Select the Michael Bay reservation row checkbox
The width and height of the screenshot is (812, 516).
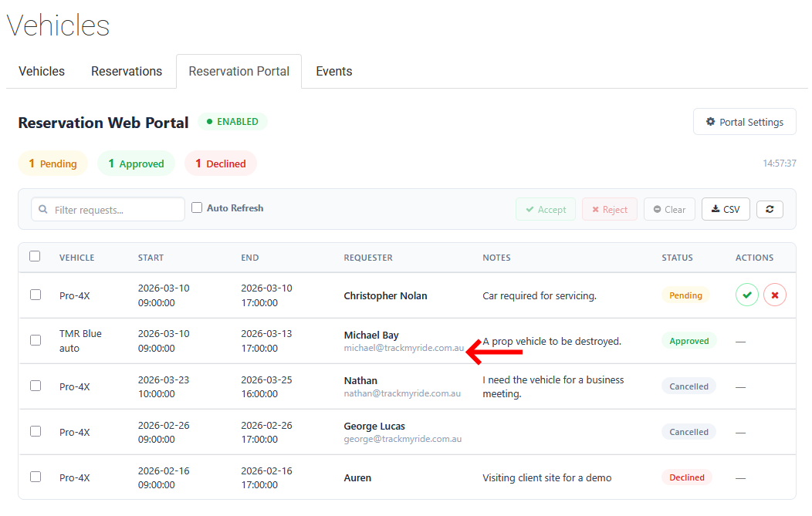(36, 340)
